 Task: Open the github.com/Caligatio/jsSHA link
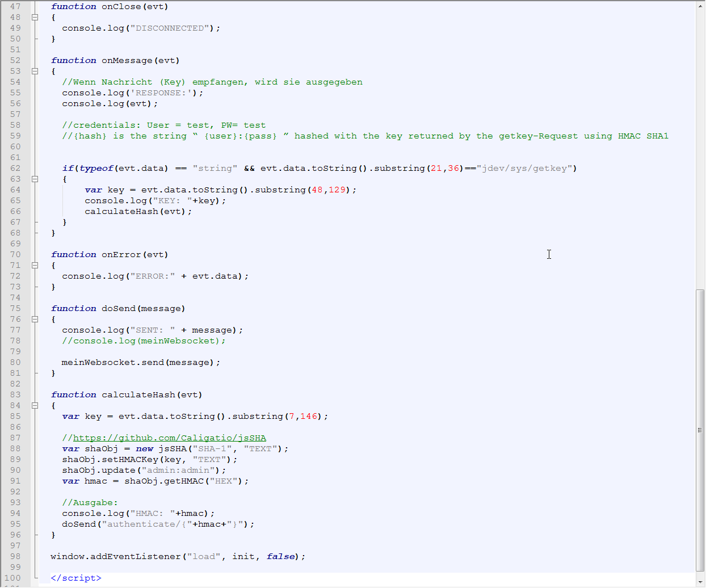[x=169, y=438]
